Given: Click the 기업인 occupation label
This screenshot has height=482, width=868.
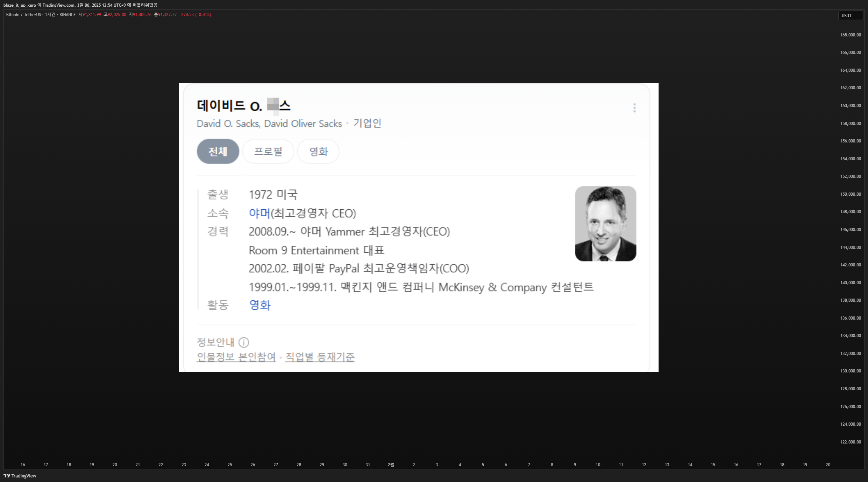Looking at the screenshot, I should point(367,123).
